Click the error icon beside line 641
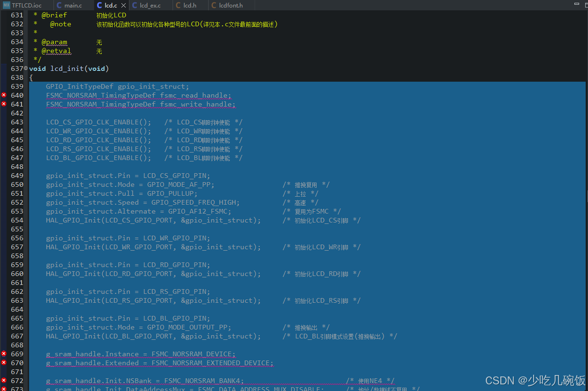The height and width of the screenshot is (391, 588). coord(3,104)
